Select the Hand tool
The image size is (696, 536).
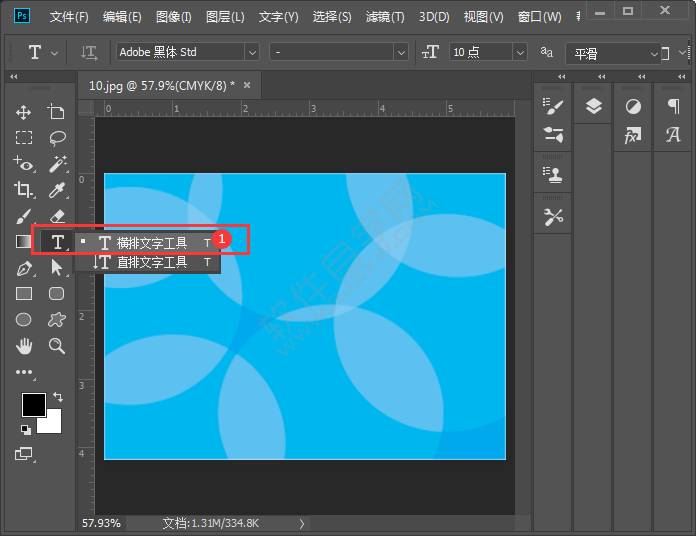click(24, 346)
